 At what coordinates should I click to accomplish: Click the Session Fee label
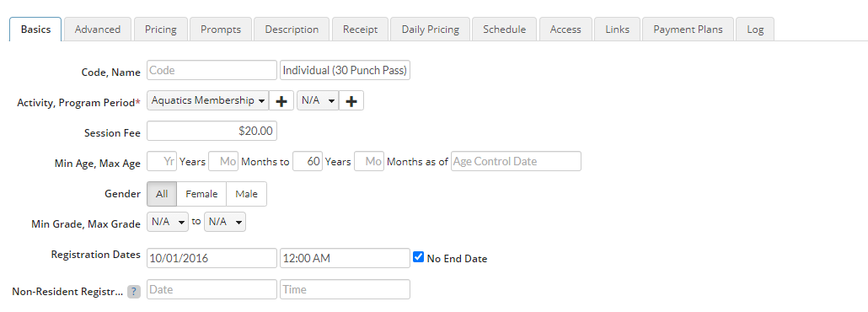[112, 133]
